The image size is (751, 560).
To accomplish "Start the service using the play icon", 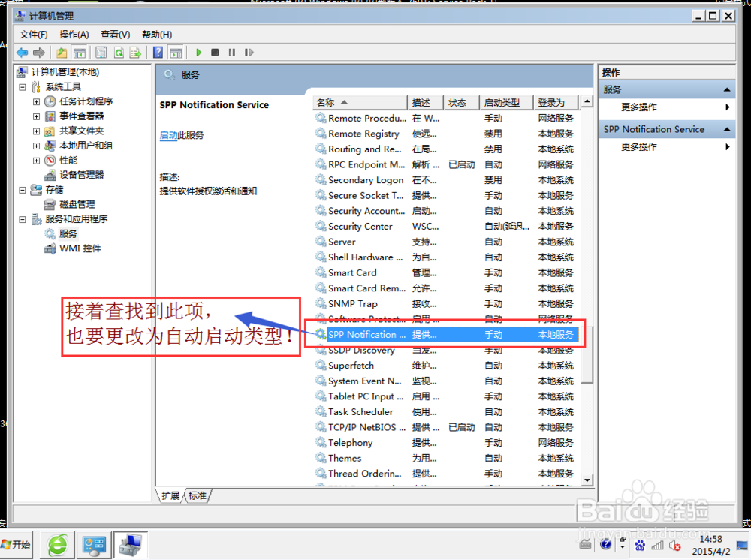I will click(x=198, y=52).
